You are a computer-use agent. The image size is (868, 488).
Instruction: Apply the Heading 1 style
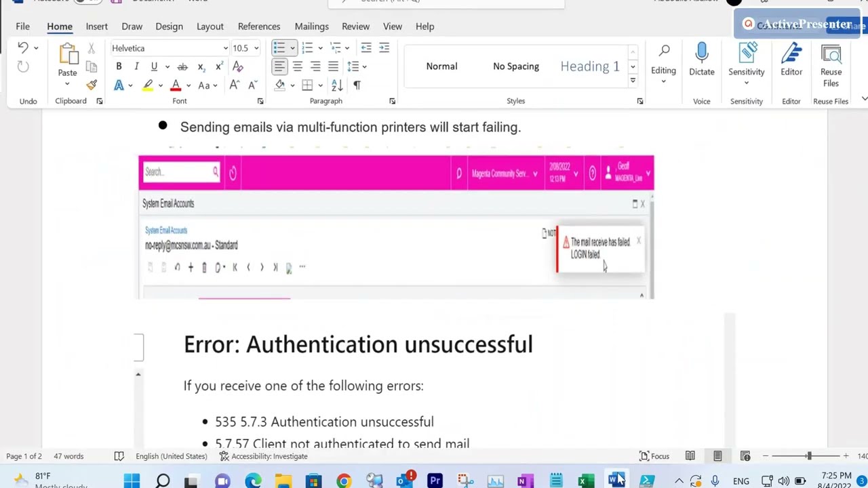click(x=590, y=66)
